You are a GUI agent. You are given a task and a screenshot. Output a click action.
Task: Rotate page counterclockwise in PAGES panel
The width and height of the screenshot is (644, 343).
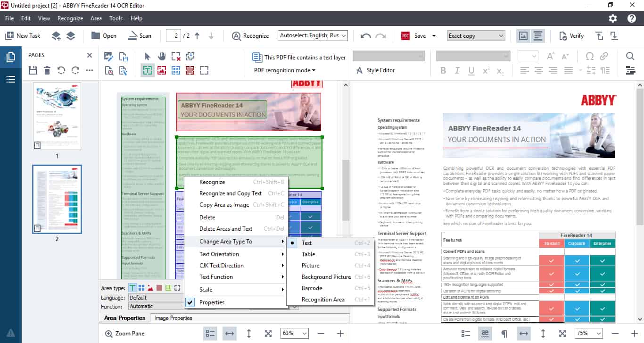[61, 70]
